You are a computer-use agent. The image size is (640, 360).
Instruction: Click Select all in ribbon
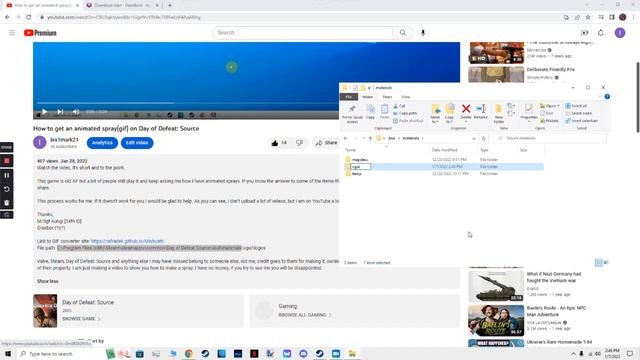(576, 106)
